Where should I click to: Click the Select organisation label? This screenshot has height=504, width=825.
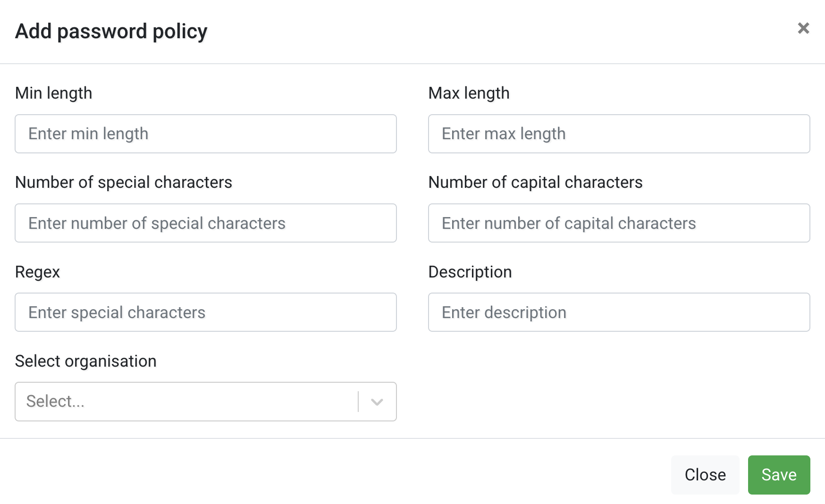click(x=86, y=361)
